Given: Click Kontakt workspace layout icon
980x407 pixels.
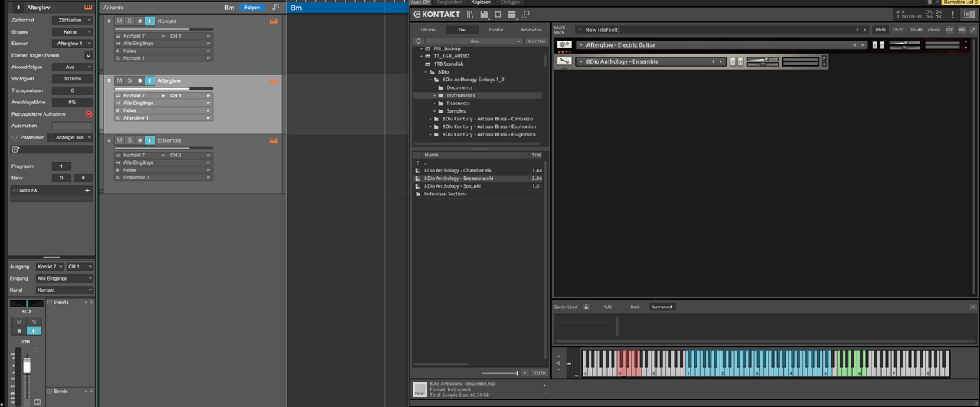Looking at the screenshot, I should 511,15.
